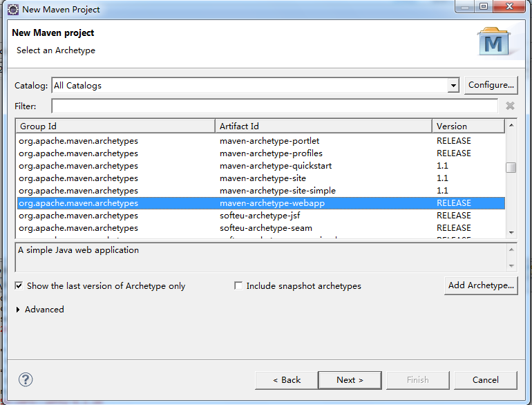Click description box scroll up arrow

point(511,250)
